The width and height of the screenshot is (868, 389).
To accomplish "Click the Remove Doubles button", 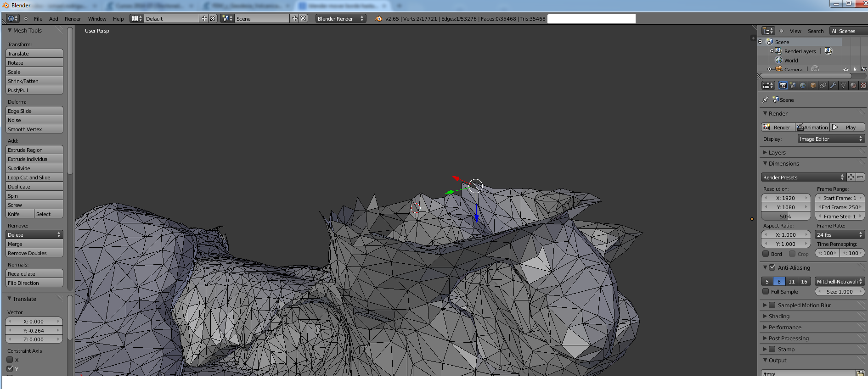I will click(x=34, y=253).
